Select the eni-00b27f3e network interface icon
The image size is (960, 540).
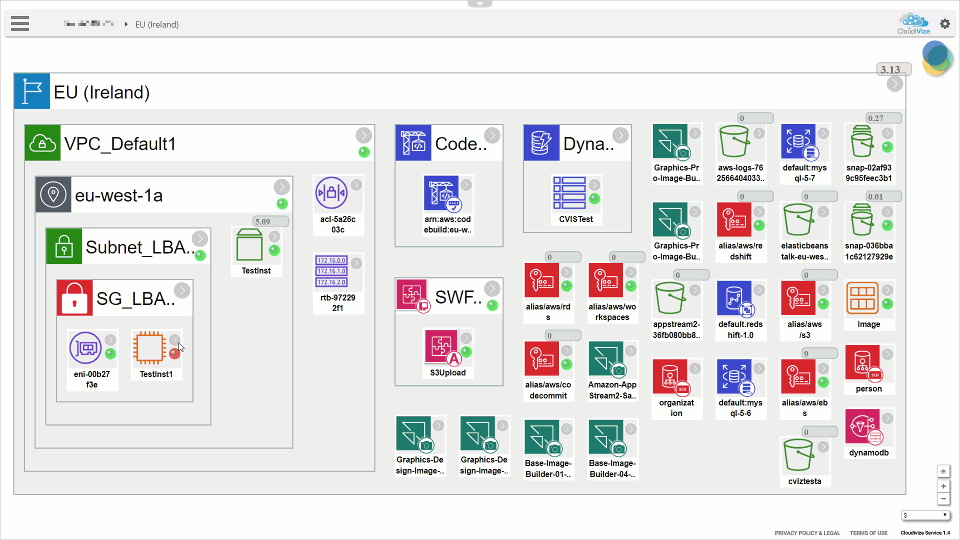pos(85,348)
